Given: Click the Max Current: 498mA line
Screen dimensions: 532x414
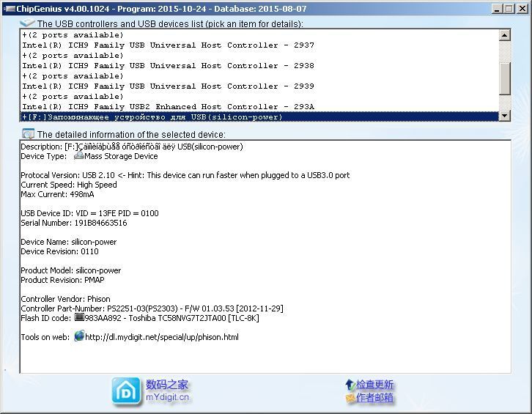Looking at the screenshot, I should pyautogui.click(x=57, y=194).
